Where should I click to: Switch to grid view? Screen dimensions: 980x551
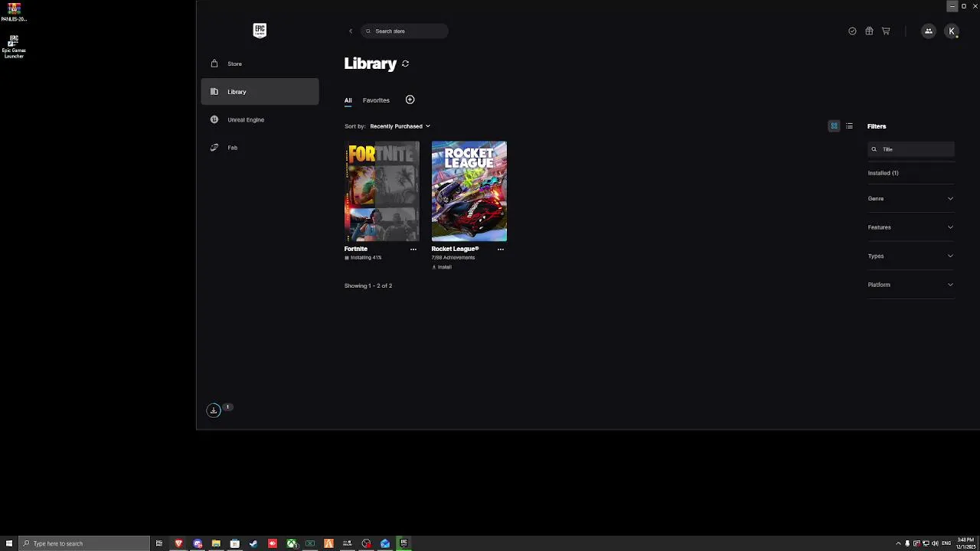click(x=834, y=126)
